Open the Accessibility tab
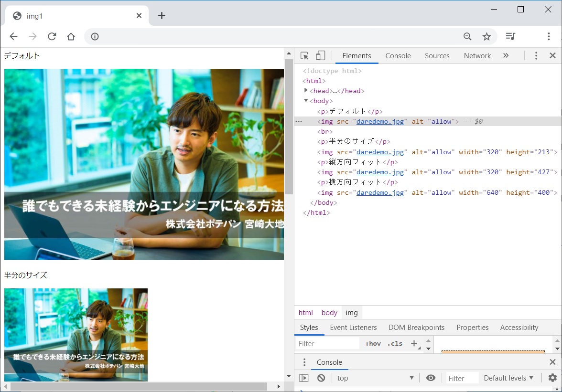Screen dimensions: 562x392 (519, 328)
